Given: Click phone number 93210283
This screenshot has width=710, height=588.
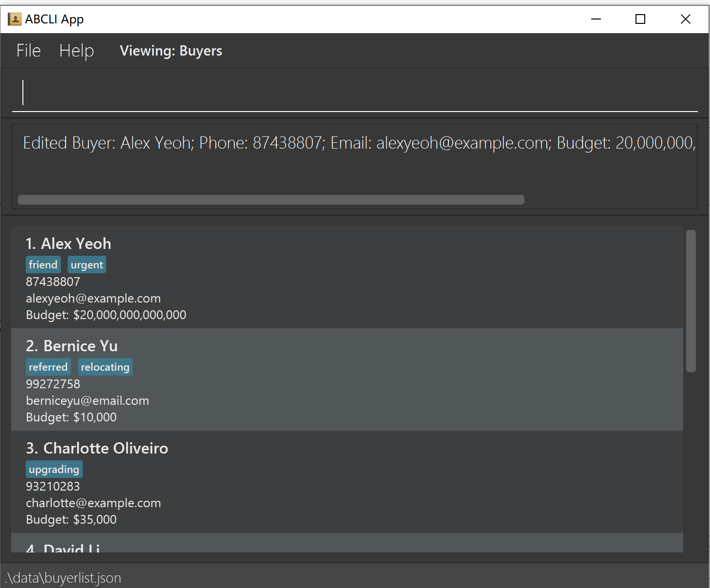Looking at the screenshot, I should [53, 486].
